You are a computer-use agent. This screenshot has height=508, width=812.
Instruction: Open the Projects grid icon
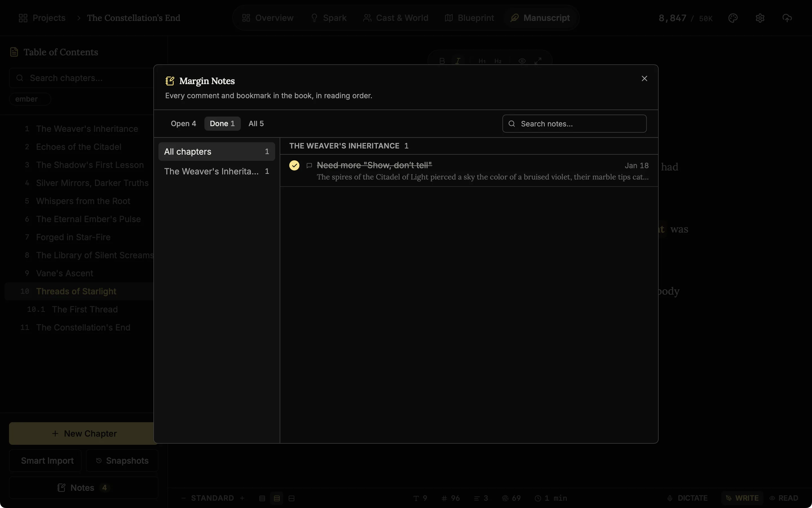pyautogui.click(x=23, y=18)
